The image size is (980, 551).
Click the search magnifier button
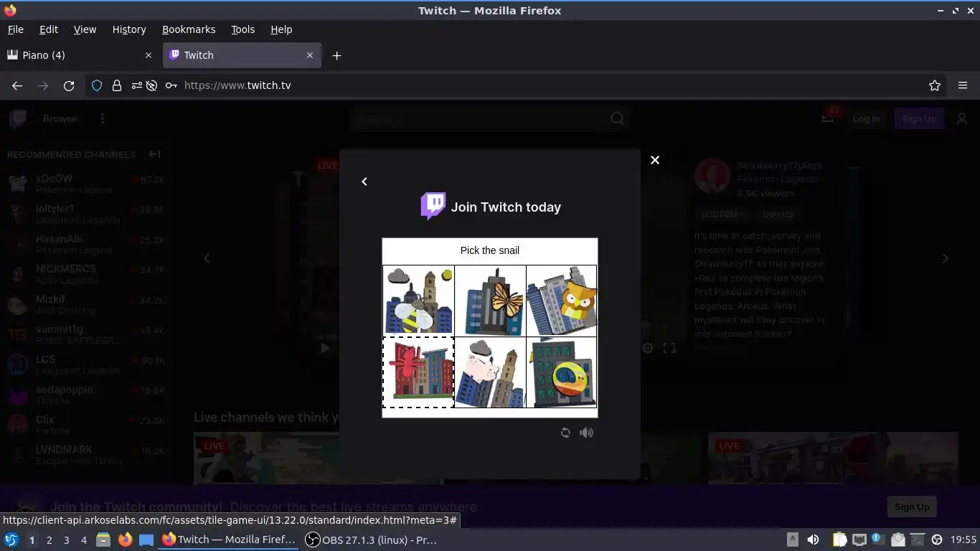coord(618,119)
